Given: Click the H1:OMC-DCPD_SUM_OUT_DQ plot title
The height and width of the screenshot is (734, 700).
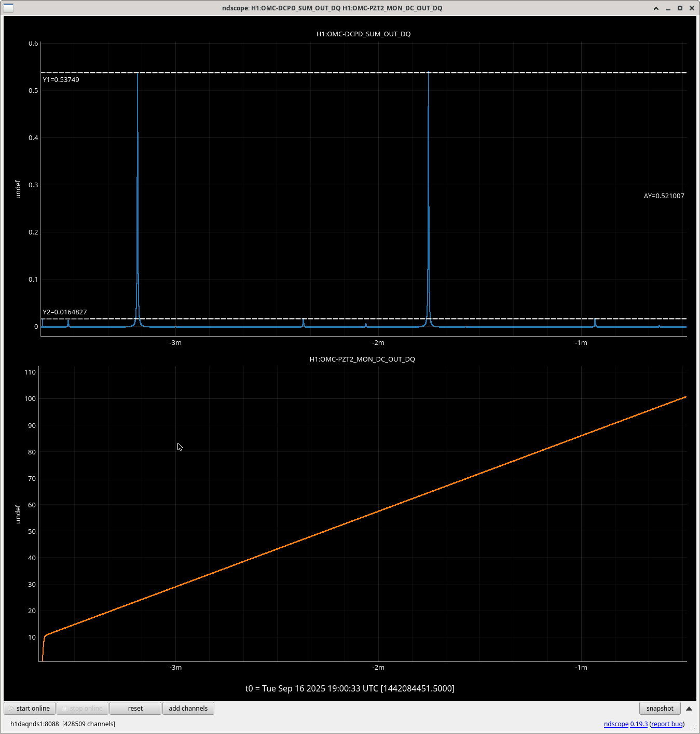Looking at the screenshot, I should click(x=363, y=34).
